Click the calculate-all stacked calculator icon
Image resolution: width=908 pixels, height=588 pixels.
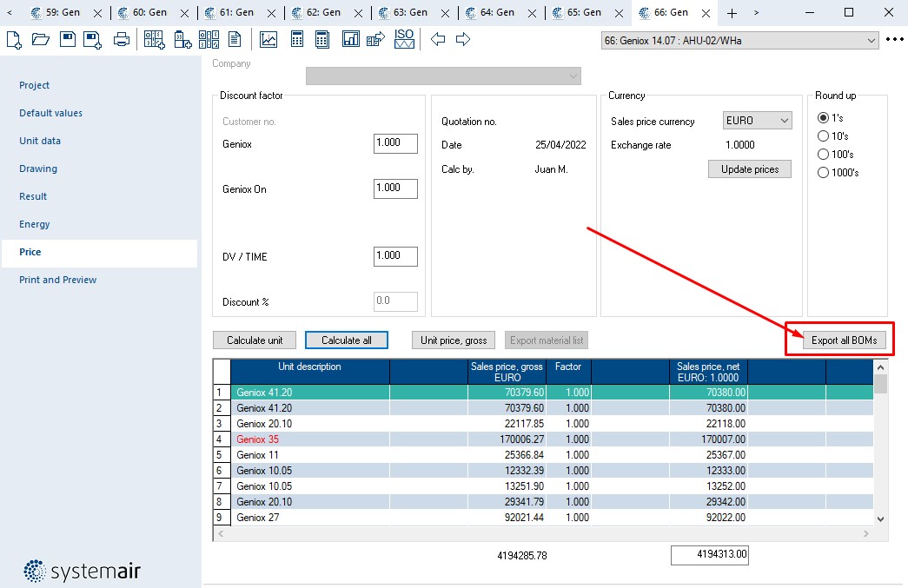point(322,40)
